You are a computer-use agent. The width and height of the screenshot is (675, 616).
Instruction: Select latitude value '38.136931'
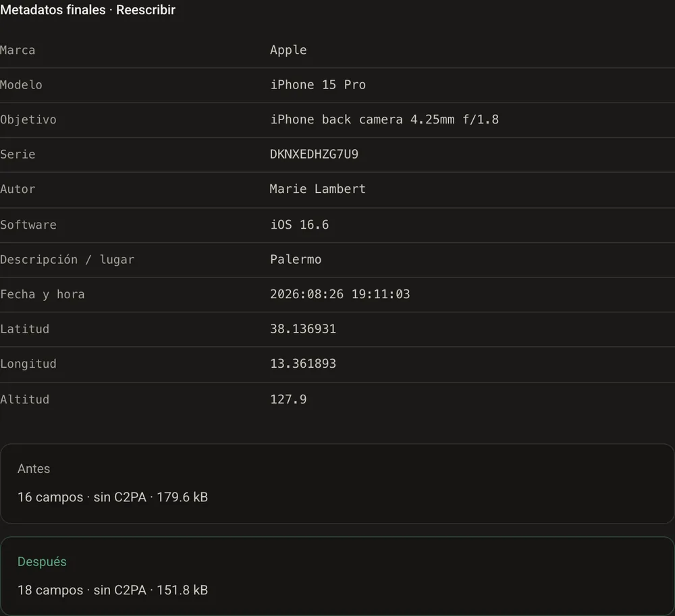(303, 329)
